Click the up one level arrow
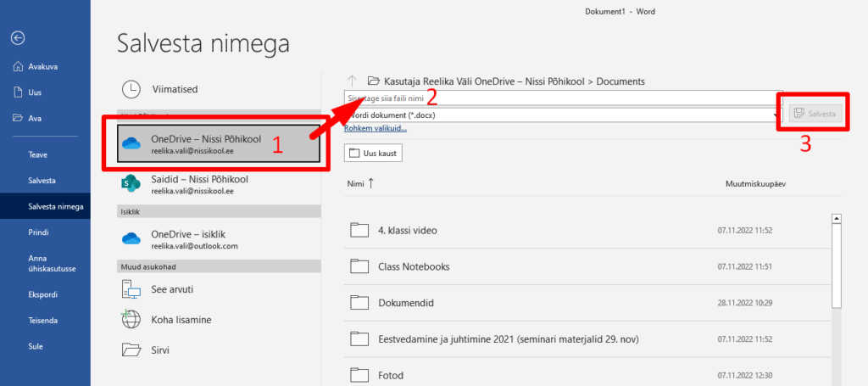Viewport: 868px width, 386px height. [352, 81]
